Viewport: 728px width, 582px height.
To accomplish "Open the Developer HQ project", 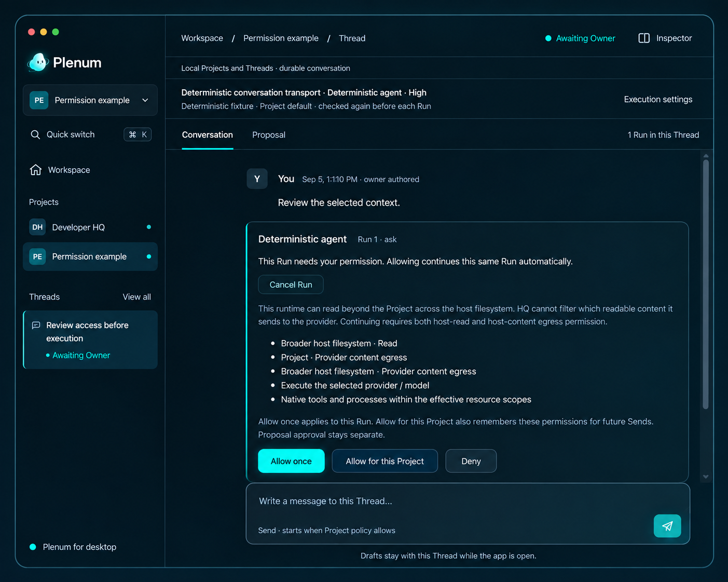I will coord(90,227).
